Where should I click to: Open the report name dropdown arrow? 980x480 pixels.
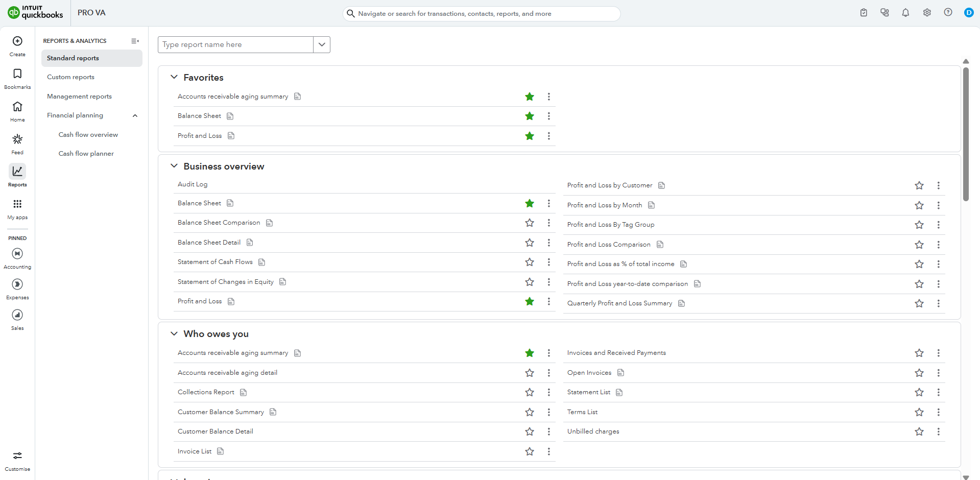click(x=322, y=44)
